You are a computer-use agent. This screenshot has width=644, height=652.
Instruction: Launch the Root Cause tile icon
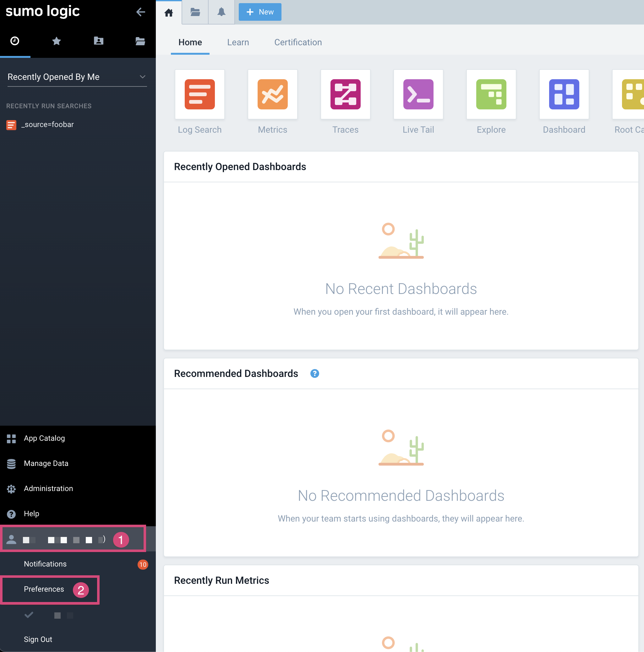[x=629, y=95]
